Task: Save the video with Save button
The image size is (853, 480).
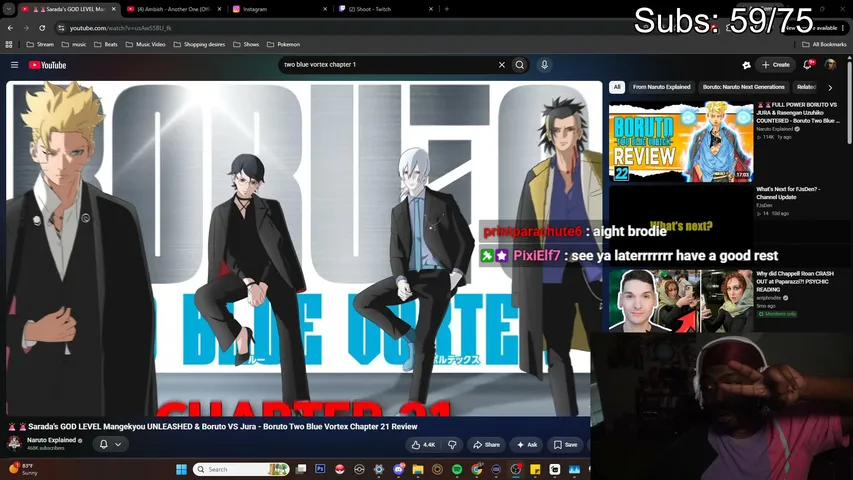Action: (565, 445)
